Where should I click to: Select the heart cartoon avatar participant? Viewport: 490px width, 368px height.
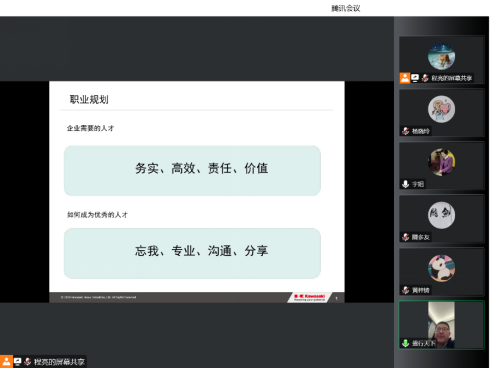tap(442, 113)
